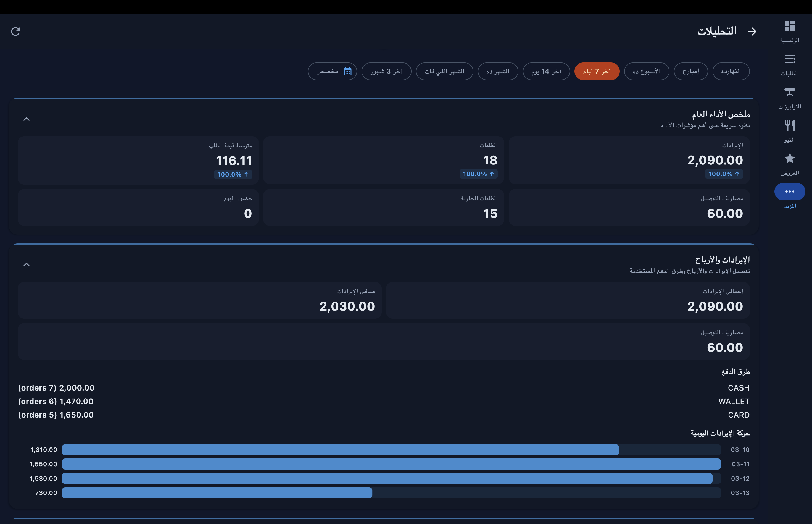Click the الطلبات 18 card
The width and height of the screenshot is (812, 524).
coord(384,160)
